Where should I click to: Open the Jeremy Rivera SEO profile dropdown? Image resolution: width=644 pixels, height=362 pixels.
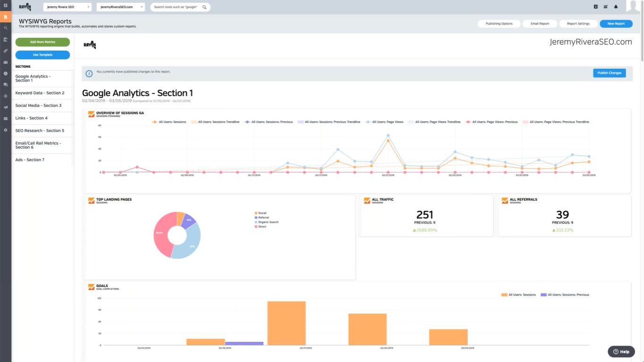67,7
